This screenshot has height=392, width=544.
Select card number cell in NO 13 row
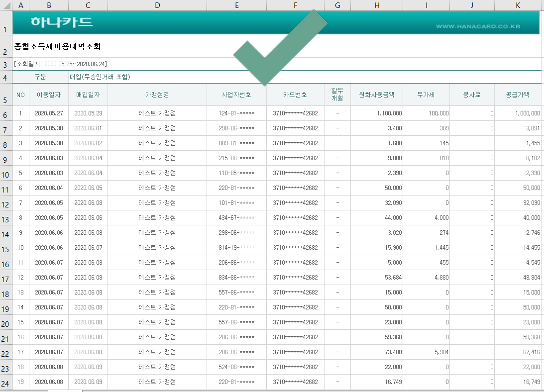(295, 293)
